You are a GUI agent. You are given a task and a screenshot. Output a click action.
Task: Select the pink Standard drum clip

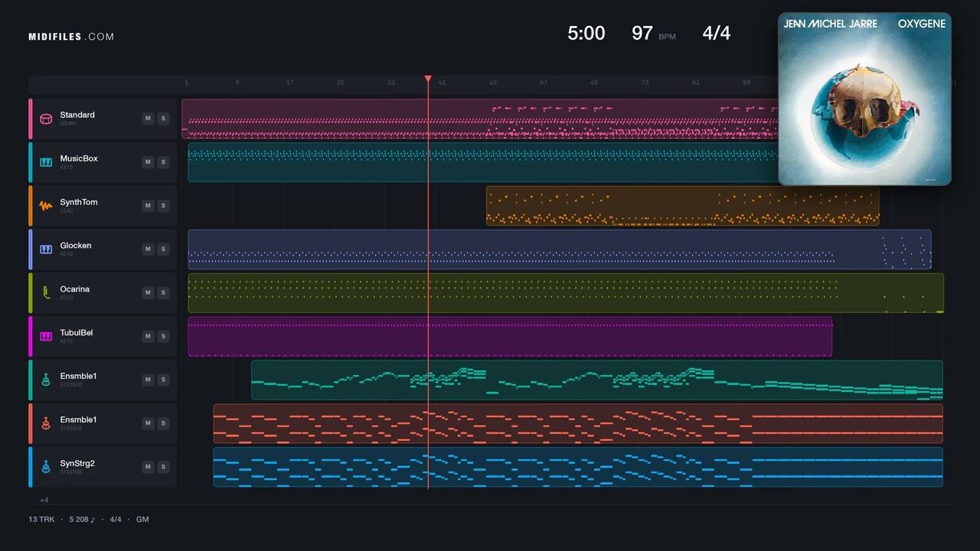click(480, 119)
